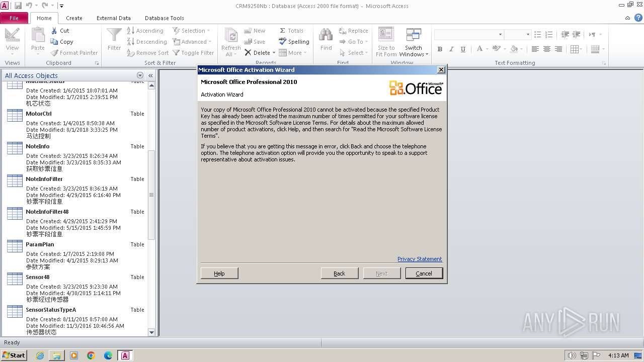Viewport: 644px width, 362px height.
Task: Click the Format Painter brush
Action: click(54, 53)
